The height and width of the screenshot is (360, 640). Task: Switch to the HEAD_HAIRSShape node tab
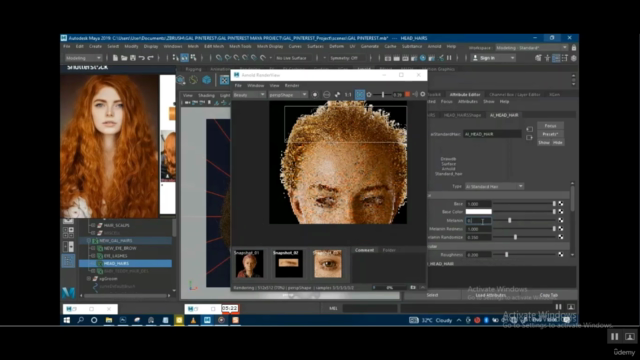pyautogui.click(x=462, y=115)
